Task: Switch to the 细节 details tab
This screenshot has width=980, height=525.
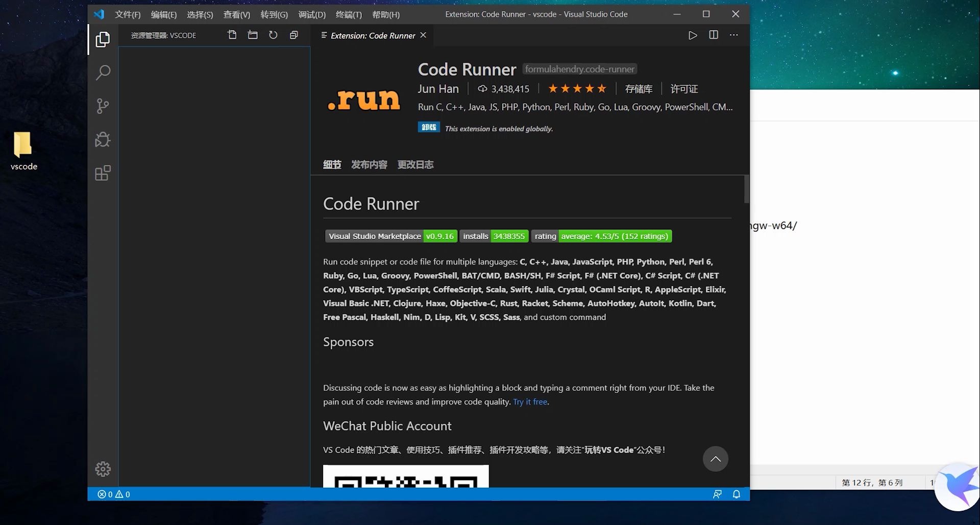Action: click(x=332, y=164)
